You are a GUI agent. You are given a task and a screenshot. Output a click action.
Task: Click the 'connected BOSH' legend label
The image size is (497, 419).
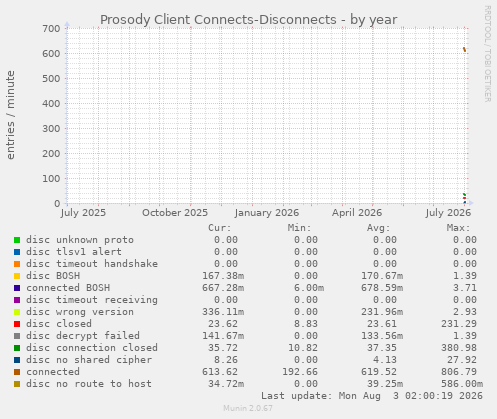pyautogui.click(x=68, y=288)
